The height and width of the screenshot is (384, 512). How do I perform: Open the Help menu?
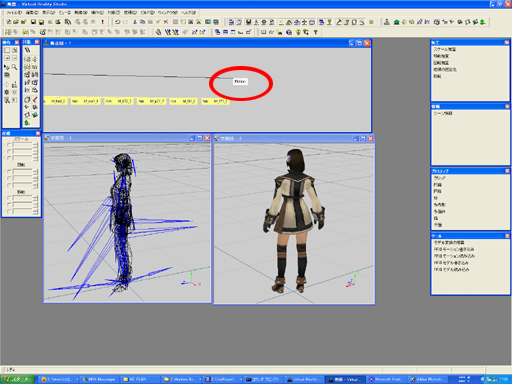click(x=189, y=13)
